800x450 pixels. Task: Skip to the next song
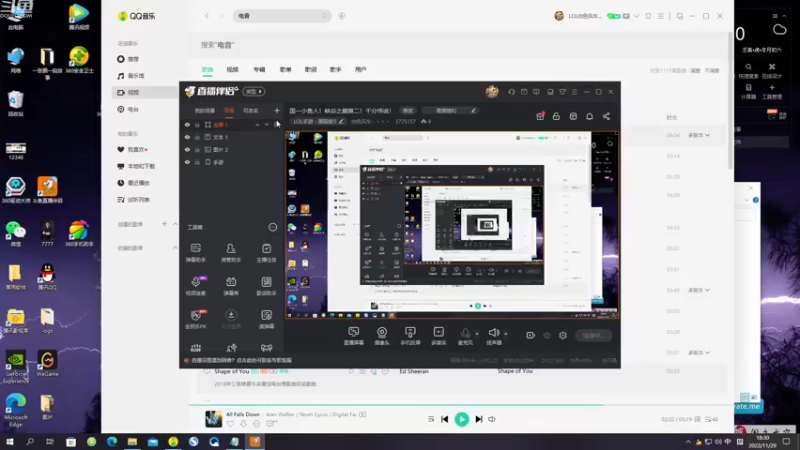click(479, 419)
